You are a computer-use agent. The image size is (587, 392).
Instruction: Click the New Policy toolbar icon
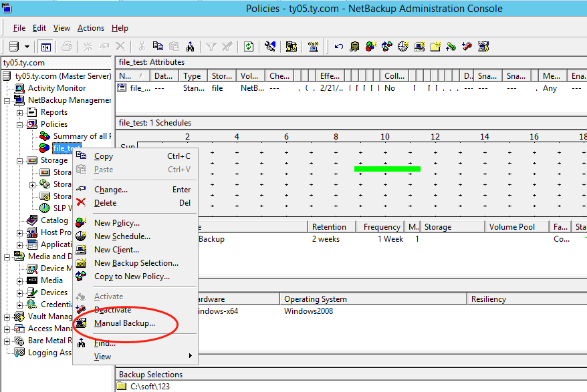[370, 46]
